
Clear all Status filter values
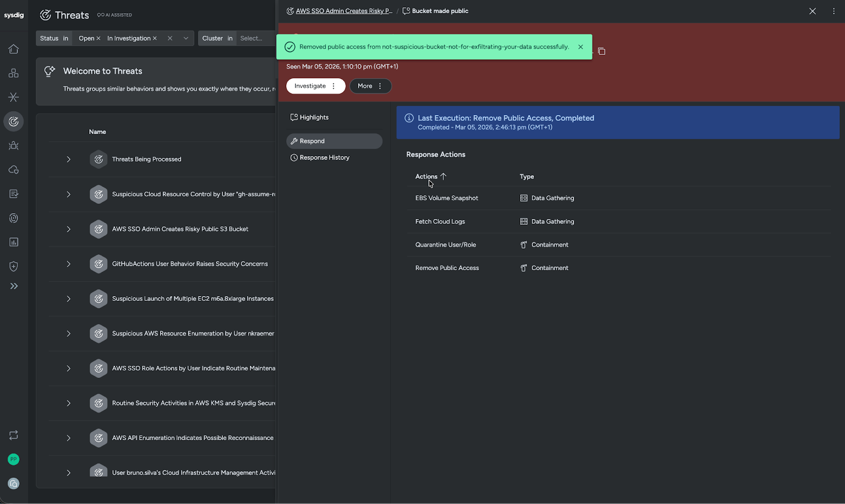tap(170, 39)
